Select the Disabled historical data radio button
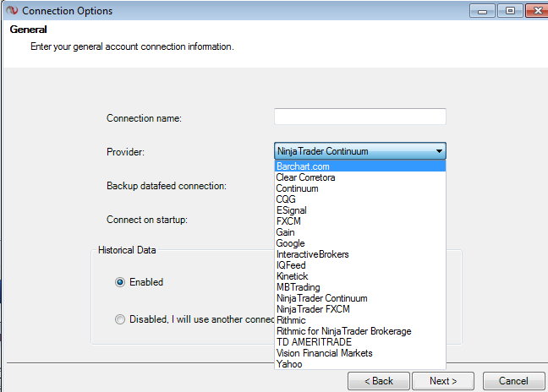This screenshot has height=392, width=548. pos(120,319)
